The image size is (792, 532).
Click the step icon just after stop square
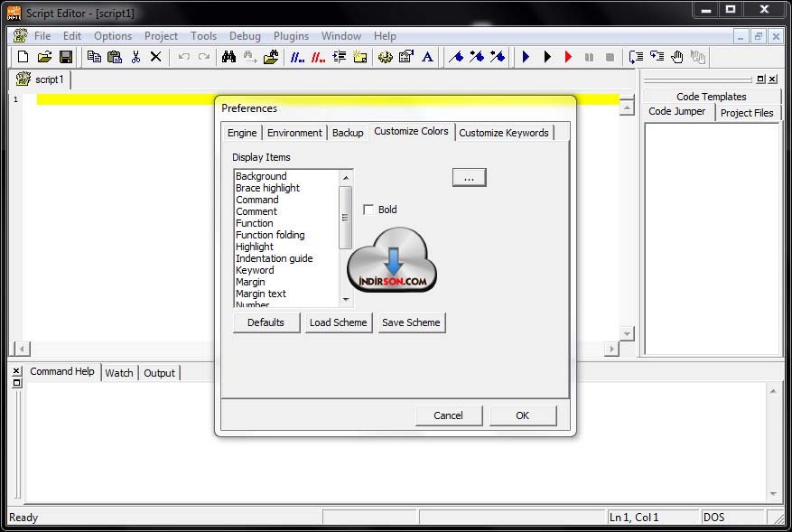[x=636, y=57]
